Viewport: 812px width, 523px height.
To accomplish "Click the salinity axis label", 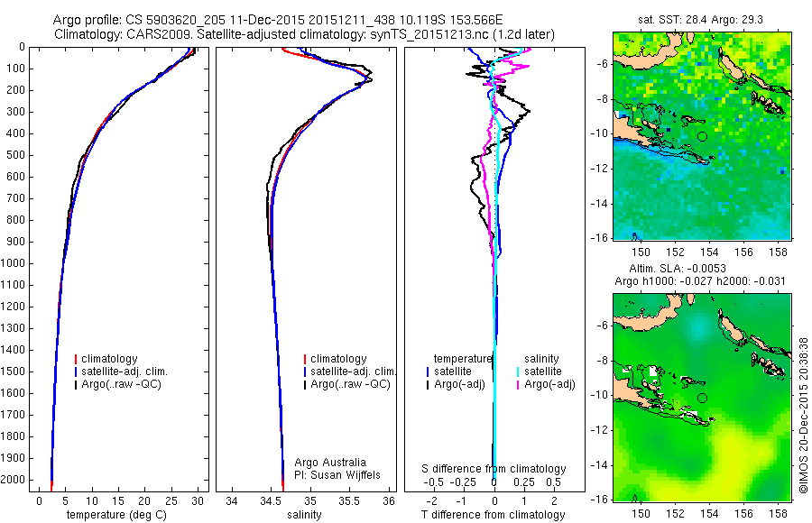I will pos(305,515).
